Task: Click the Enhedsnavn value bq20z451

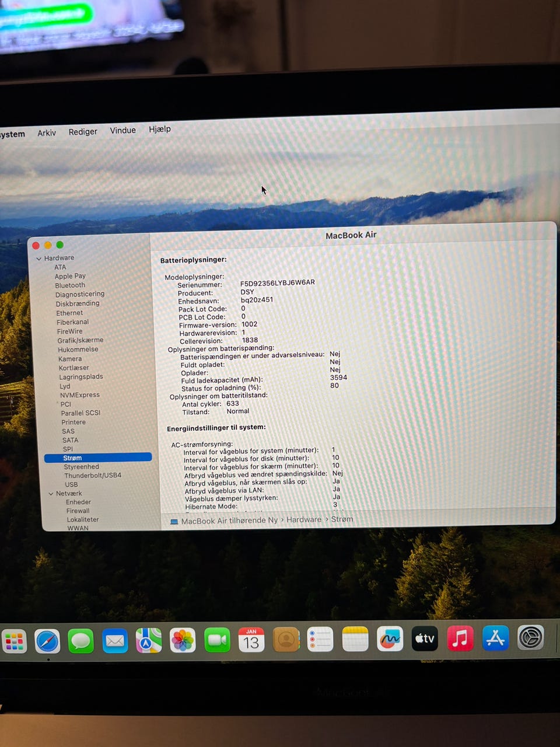Action: click(x=257, y=300)
